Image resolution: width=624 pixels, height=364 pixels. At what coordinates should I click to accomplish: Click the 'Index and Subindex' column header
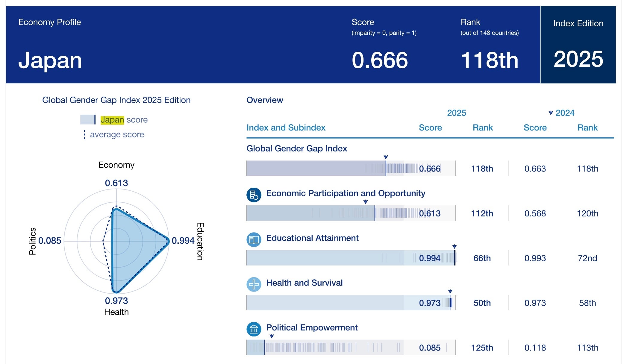pos(286,128)
